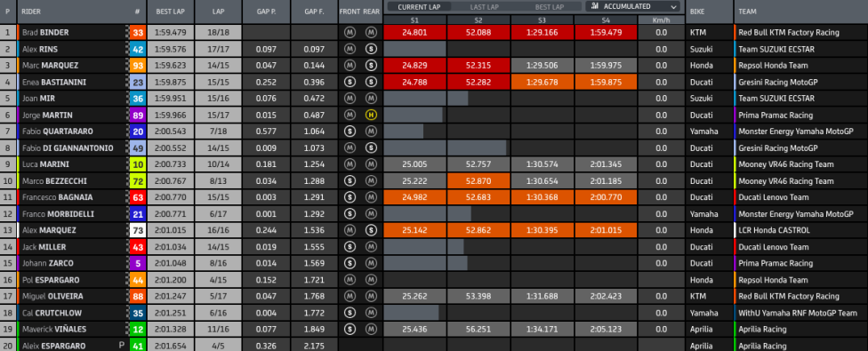Expand the dropdown chevron next to ACCUMULATED
The width and height of the screenshot is (868, 351).
(673, 6)
